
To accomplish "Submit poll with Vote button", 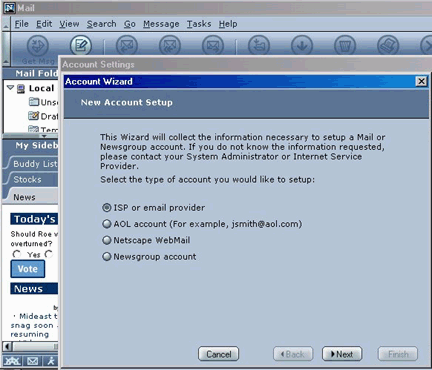I will coord(28,269).
